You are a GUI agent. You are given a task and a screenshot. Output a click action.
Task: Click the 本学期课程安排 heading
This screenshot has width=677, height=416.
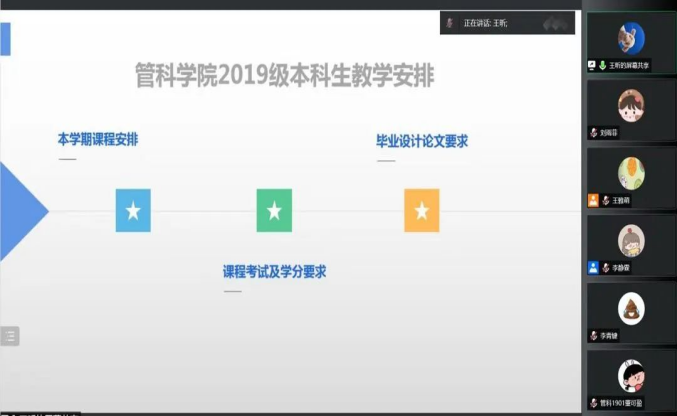point(98,139)
